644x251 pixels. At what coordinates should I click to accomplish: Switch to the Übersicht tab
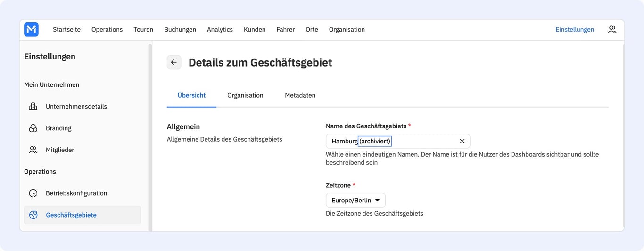click(x=191, y=95)
